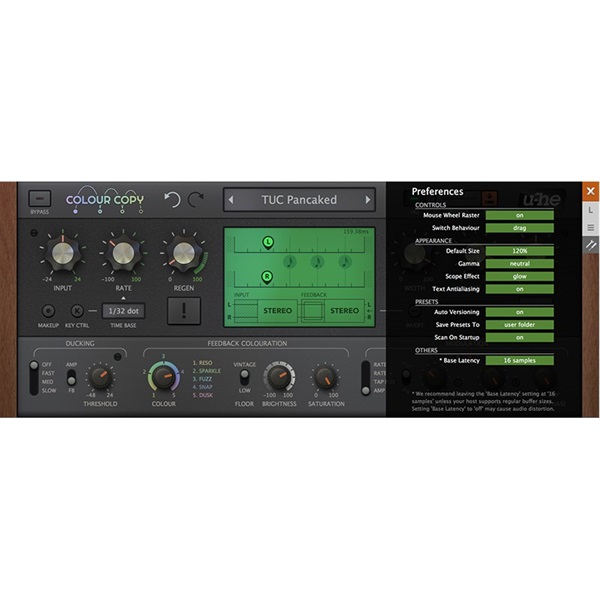Toggle Auto Versioning setting
This screenshot has height=600, width=600.
(x=519, y=312)
